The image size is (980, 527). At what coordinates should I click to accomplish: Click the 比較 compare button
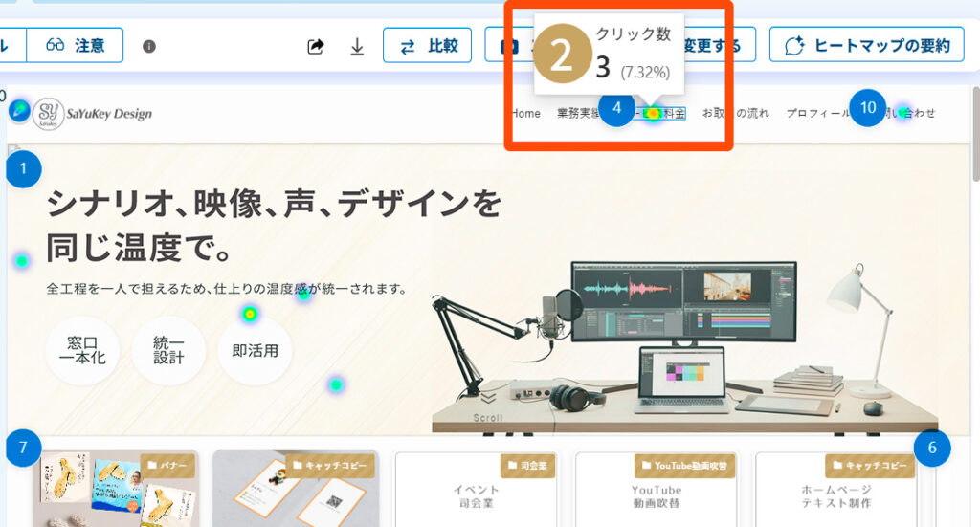[x=427, y=45]
